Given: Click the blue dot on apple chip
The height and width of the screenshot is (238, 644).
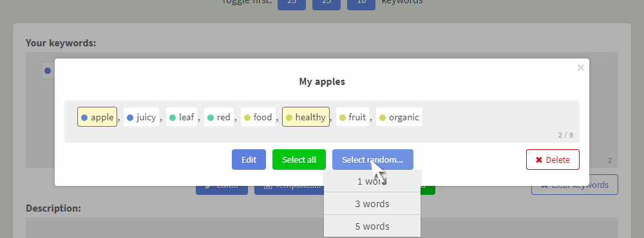Looking at the screenshot, I should 84,118.
